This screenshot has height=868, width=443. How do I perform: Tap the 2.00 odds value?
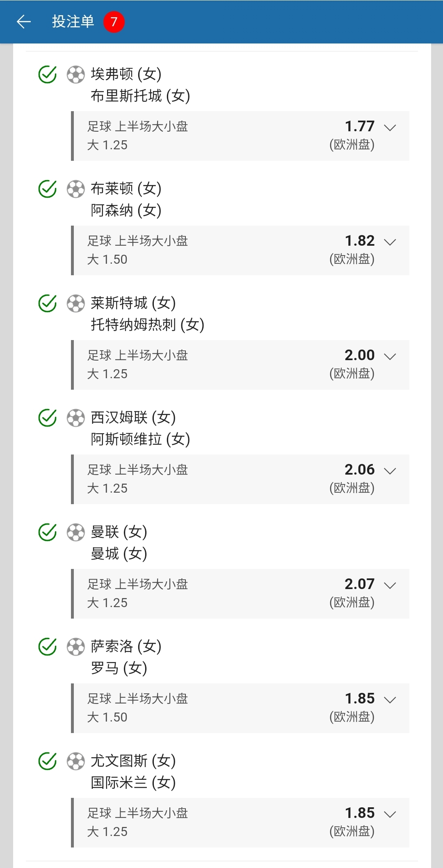pos(359,355)
